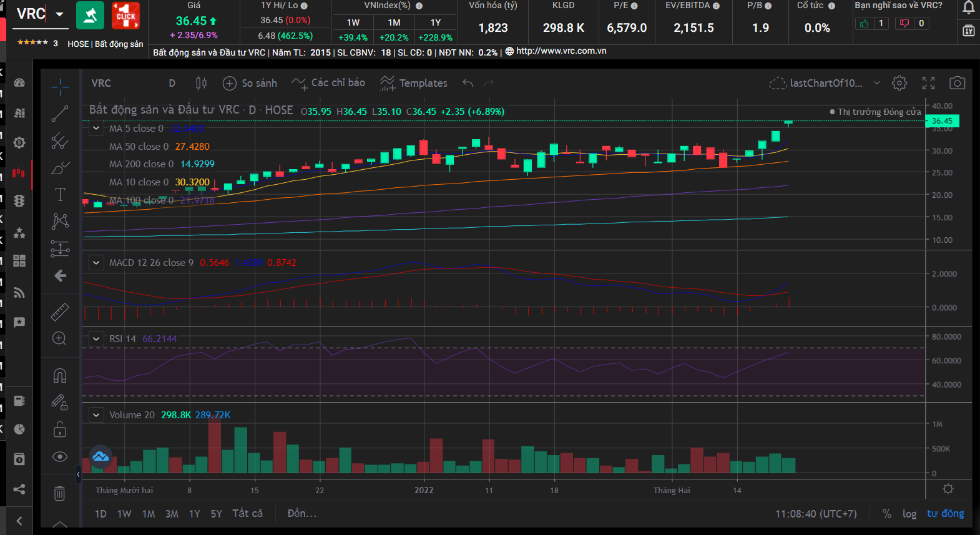Screen dimensions: 980x535
Task: Open the traffic light signal sidebar icon
Action: point(19,200)
